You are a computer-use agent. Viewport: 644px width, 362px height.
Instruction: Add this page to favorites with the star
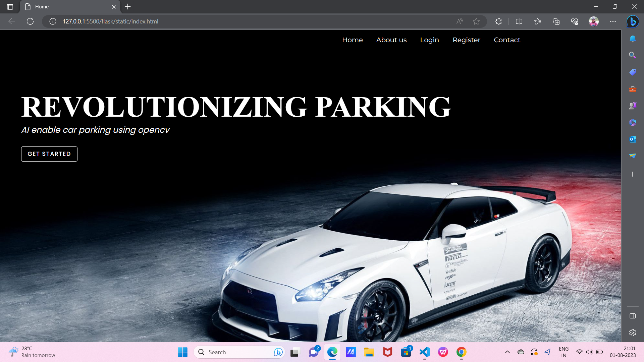pyautogui.click(x=477, y=21)
